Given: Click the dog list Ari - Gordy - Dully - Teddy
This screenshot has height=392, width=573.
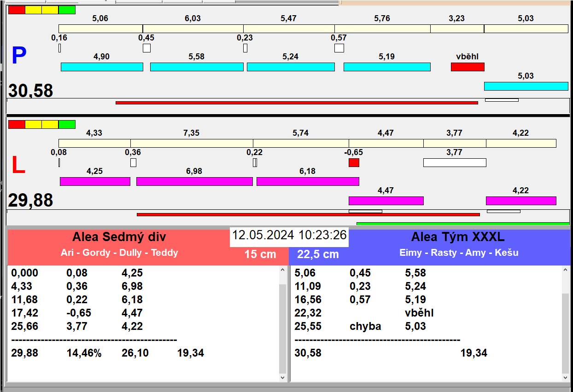Looking at the screenshot, I should (119, 253).
